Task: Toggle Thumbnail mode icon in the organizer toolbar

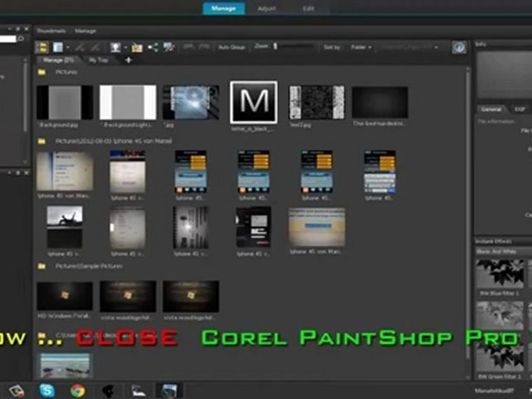Action: click(x=42, y=47)
